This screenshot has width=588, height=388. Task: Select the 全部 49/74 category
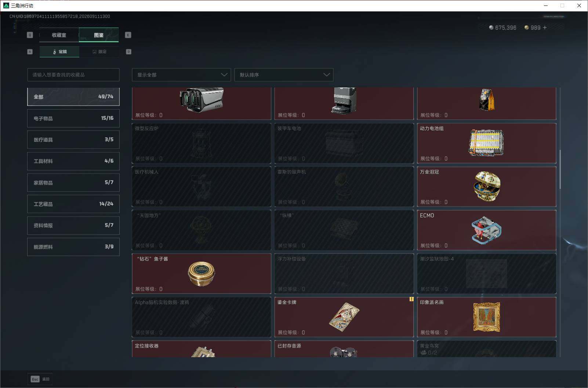[73, 97]
